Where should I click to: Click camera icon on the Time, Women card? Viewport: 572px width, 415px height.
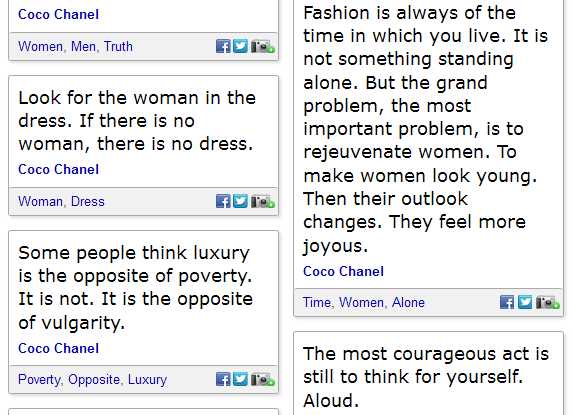pyautogui.click(x=548, y=302)
